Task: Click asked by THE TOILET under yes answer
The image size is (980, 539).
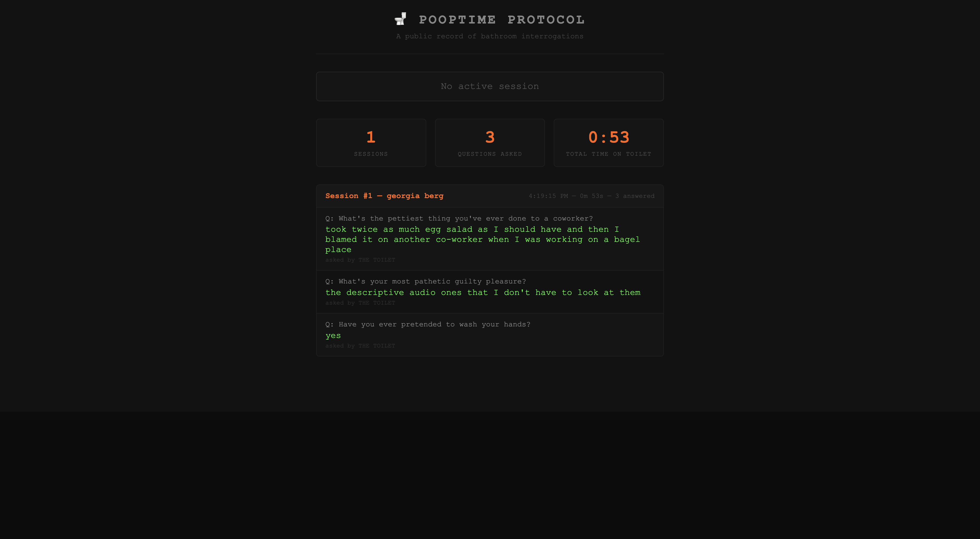Action: pos(360,346)
